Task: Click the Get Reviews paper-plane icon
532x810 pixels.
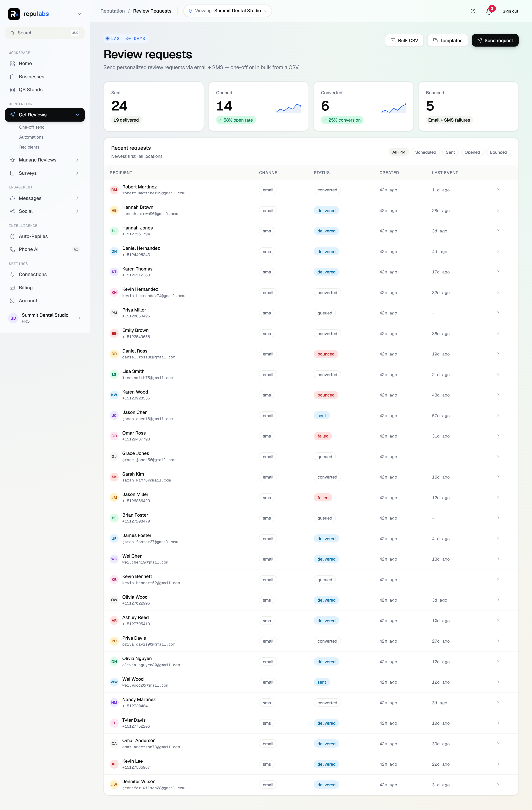Action: click(12, 115)
